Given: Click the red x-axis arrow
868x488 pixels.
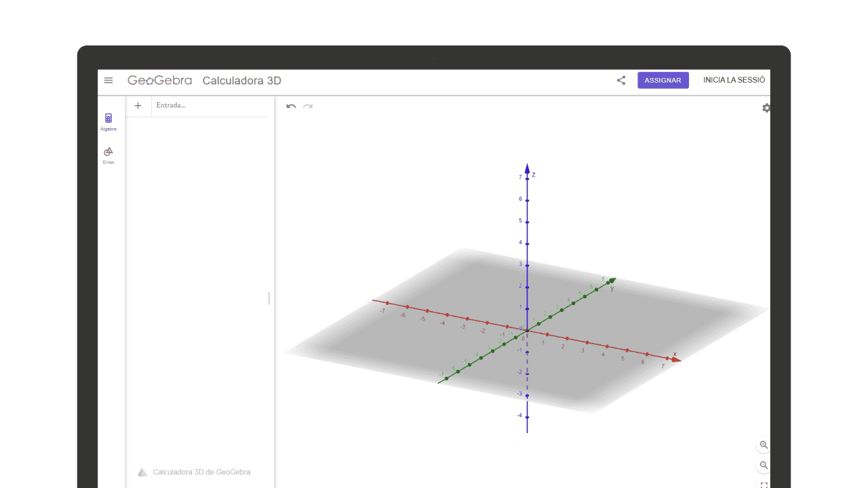Looking at the screenshot, I should click(x=676, y=359).
